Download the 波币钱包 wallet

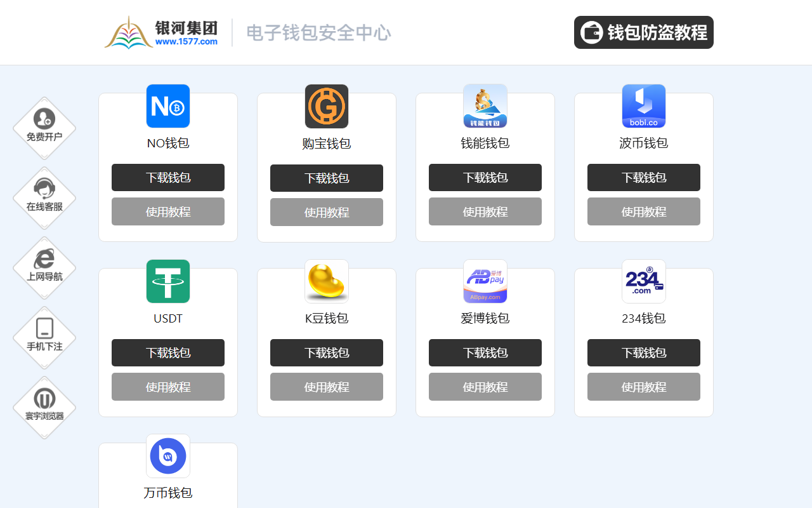pos(644,178)
